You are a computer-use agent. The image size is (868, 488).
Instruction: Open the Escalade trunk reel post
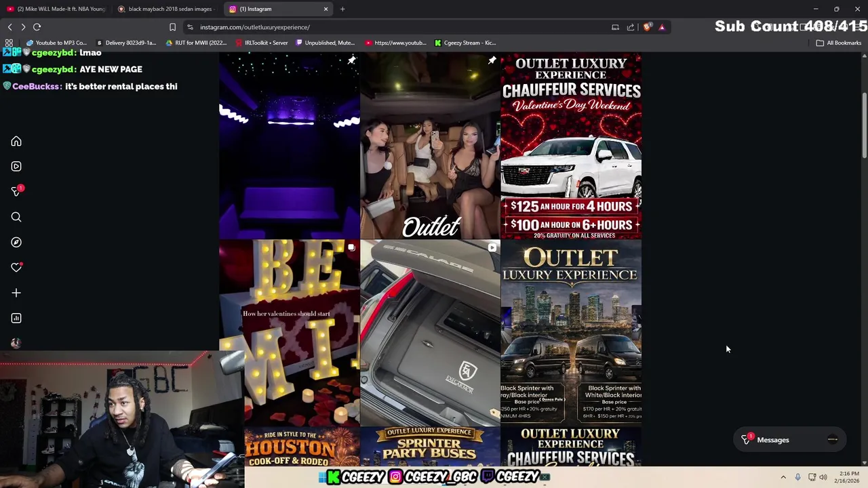(430, 333)
